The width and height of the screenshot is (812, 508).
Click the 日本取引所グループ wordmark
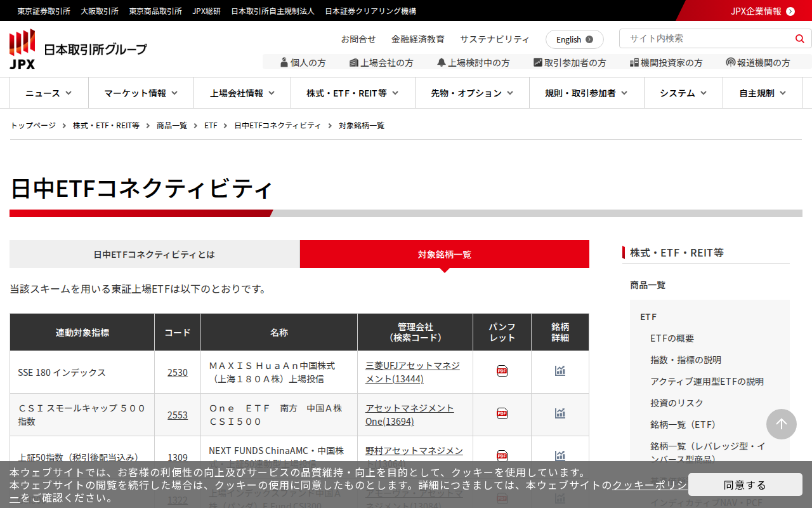tap(95, 50)
